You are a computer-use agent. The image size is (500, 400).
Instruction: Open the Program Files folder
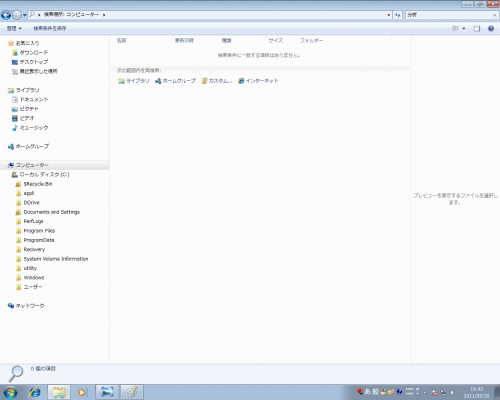tap(36, 231)
